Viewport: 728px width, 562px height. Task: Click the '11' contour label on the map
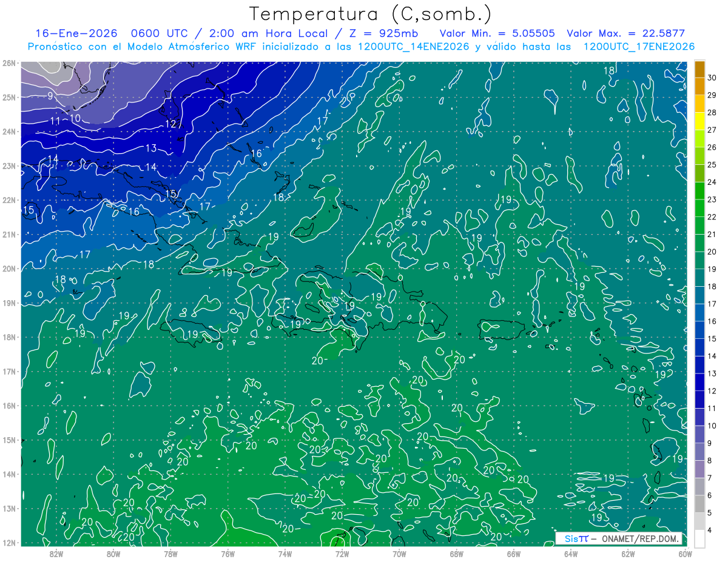[55, 121]
